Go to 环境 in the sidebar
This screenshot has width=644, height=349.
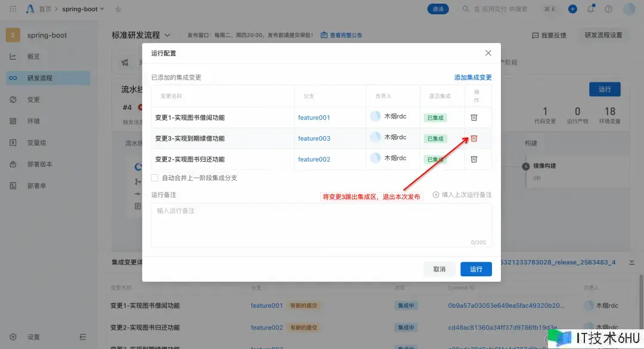(33, 121)
